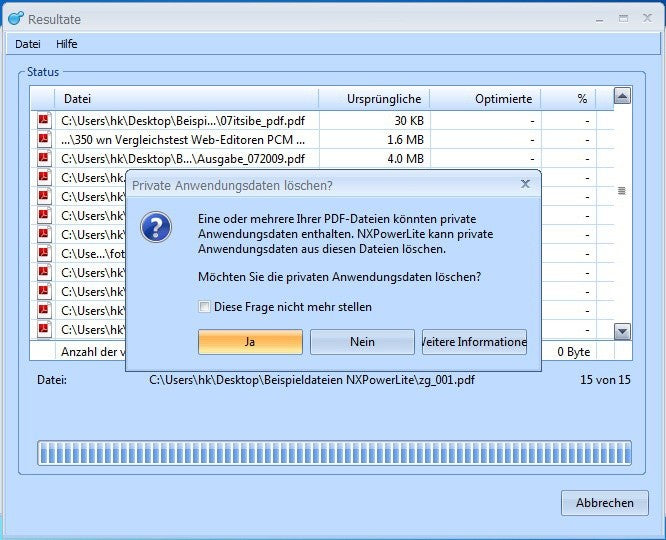666x540 pixels.
Task: Click the file list scroll up arrow
Action: [x=622, y=96]
